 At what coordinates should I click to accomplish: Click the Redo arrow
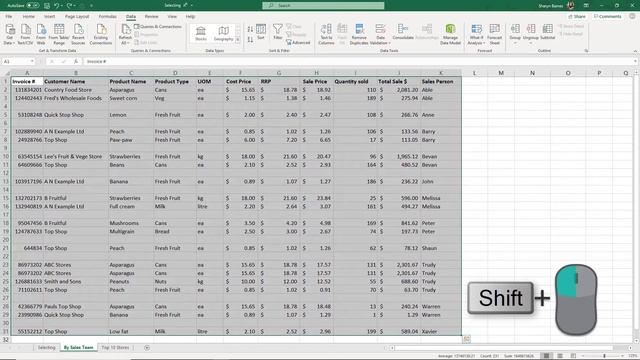pos(69,6)
